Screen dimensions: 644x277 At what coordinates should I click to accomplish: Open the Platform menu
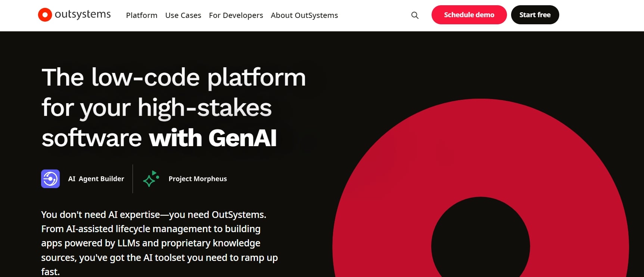tap(141, 15)
